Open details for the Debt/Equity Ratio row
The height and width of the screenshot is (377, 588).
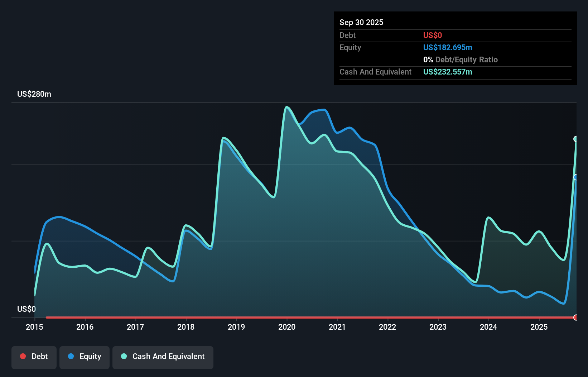(461, 59)
